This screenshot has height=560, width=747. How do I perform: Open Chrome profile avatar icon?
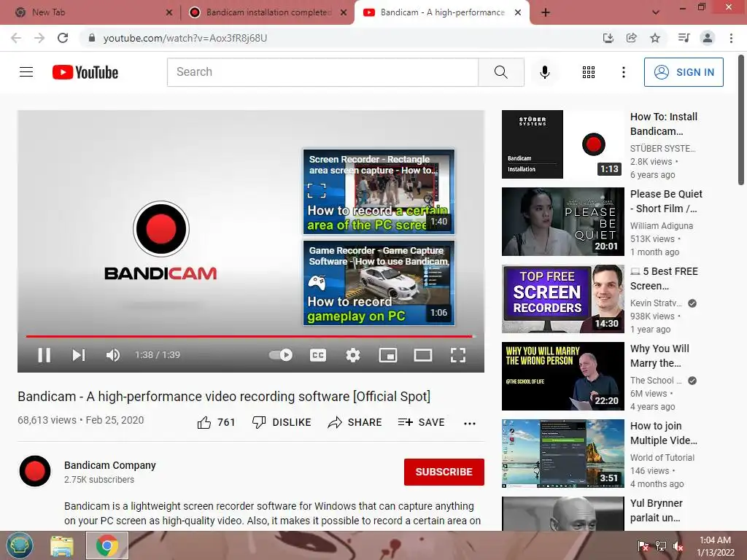pyautogui.click(x=708, y=38)
